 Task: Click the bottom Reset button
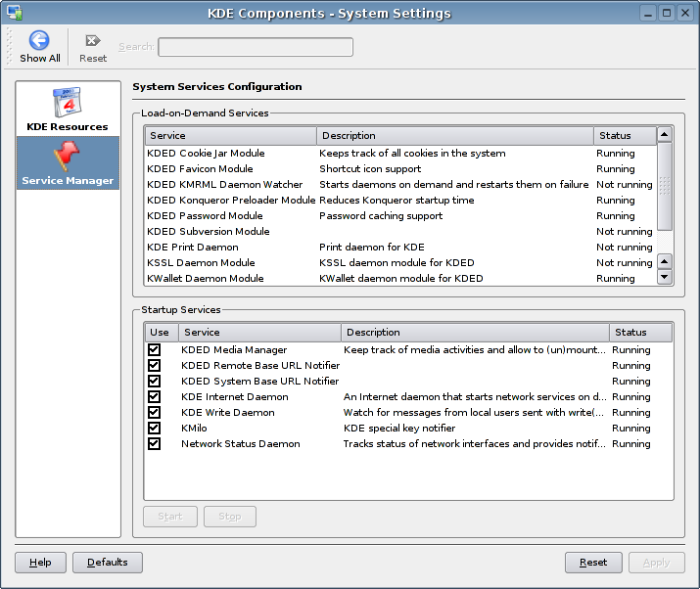593,563
